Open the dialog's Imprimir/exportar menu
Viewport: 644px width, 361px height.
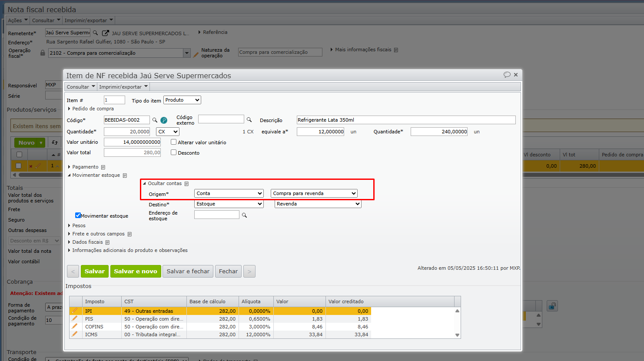click(x=123, y=87)
